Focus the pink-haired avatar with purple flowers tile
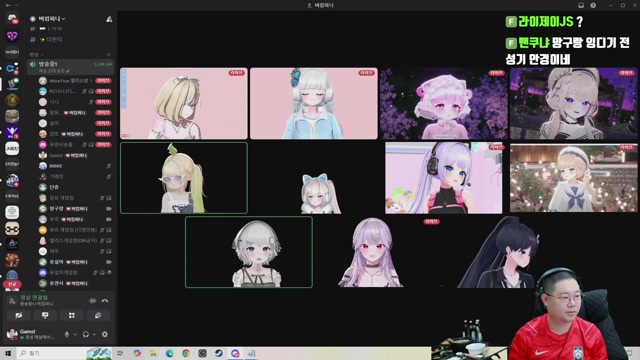This screenshot has width=640, height=360. coord(443,104)
